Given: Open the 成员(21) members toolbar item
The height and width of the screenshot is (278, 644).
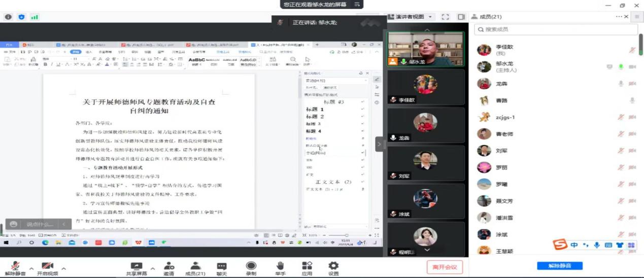Looking at the screenshot, I should click(195, 266).
